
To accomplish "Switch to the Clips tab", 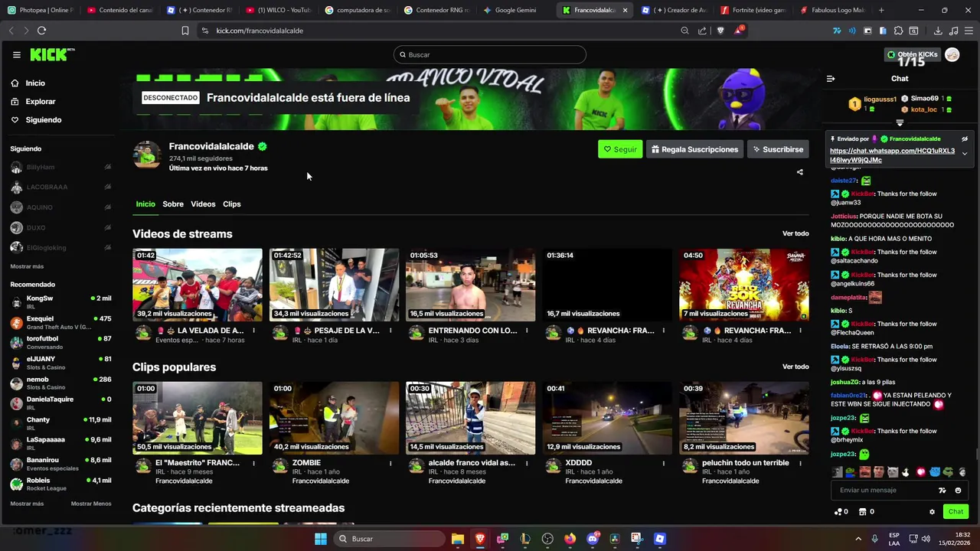I will point(232,204).
